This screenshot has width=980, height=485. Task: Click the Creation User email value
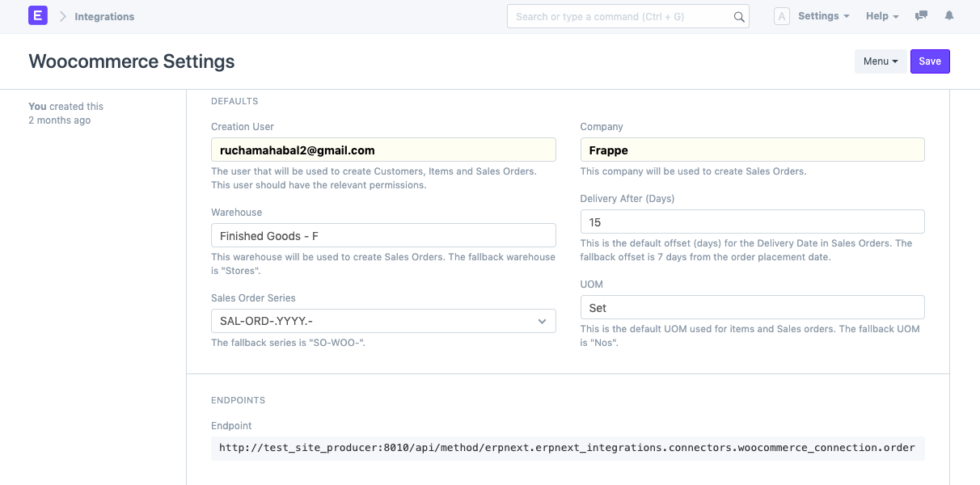(383, 150)
